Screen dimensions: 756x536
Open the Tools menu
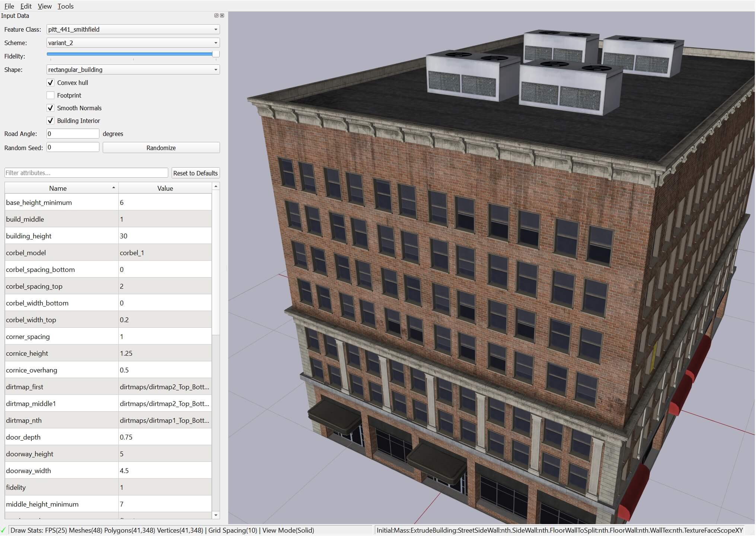point(66,6)
